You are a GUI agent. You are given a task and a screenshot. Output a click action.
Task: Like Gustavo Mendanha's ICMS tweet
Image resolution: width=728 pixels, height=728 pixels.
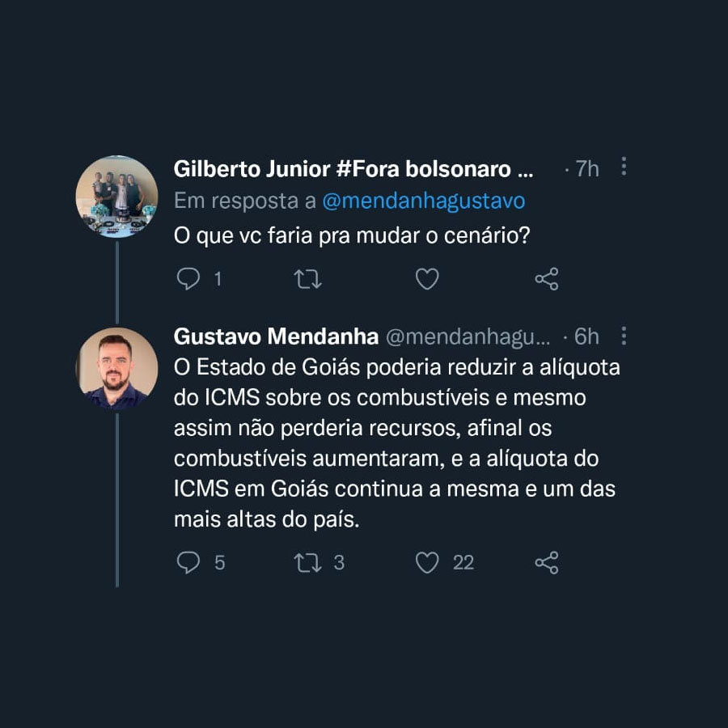pyautogui.click(x=427, y=562)
